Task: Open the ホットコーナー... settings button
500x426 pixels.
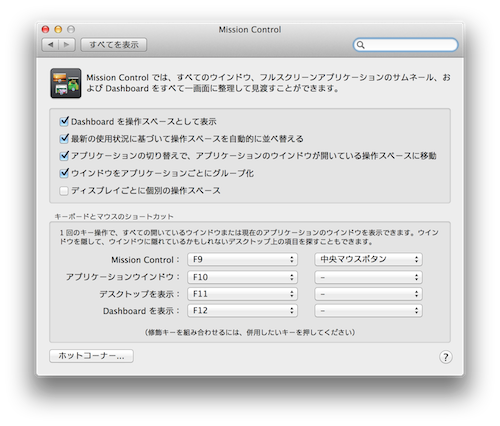Action: pos(91,356)
